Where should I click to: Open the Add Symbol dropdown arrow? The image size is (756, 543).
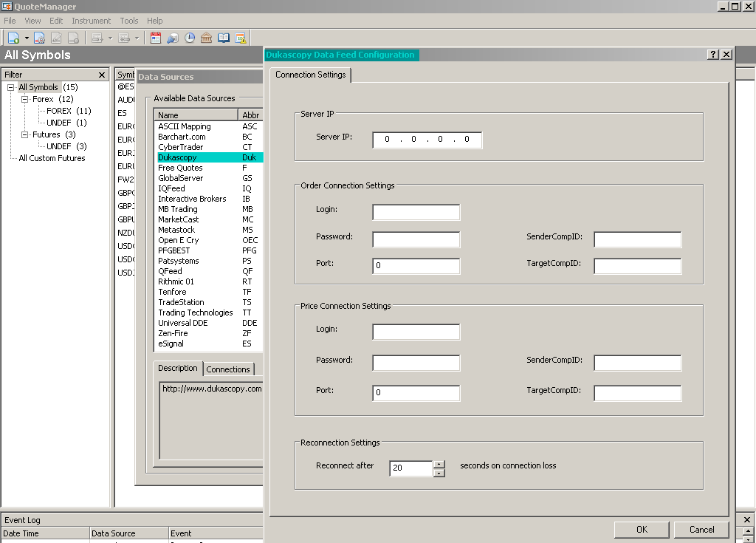[27, 38]
